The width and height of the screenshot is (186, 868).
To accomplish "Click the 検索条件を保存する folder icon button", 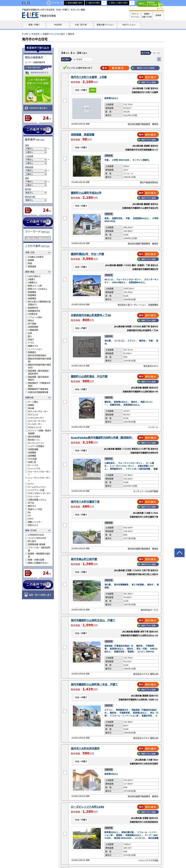I will pos(38,72).
